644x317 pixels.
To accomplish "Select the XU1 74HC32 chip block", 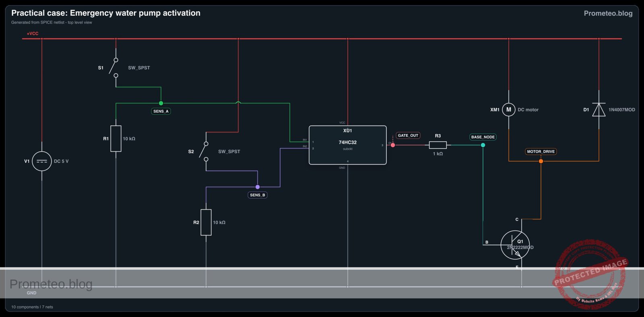I will tap(348, 145).
